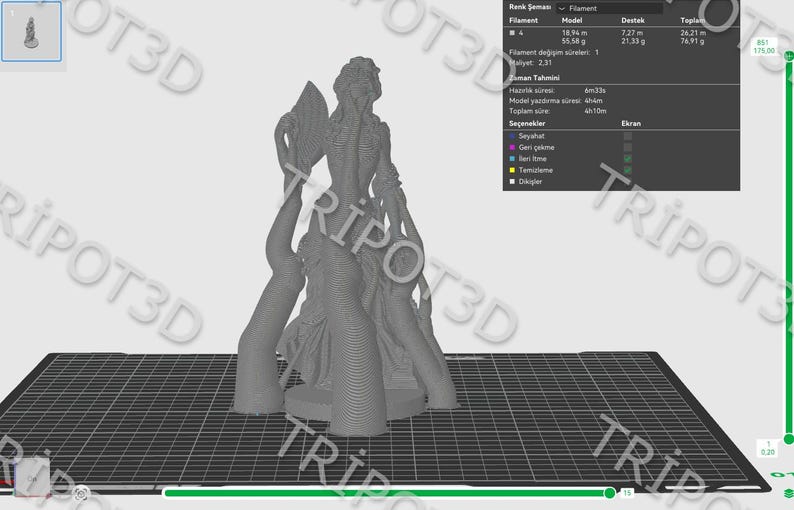Click the magenta Geri çekme swatch
Image resolution: width=794 pixels, height=510 pixels.
(x=512, y=147)
